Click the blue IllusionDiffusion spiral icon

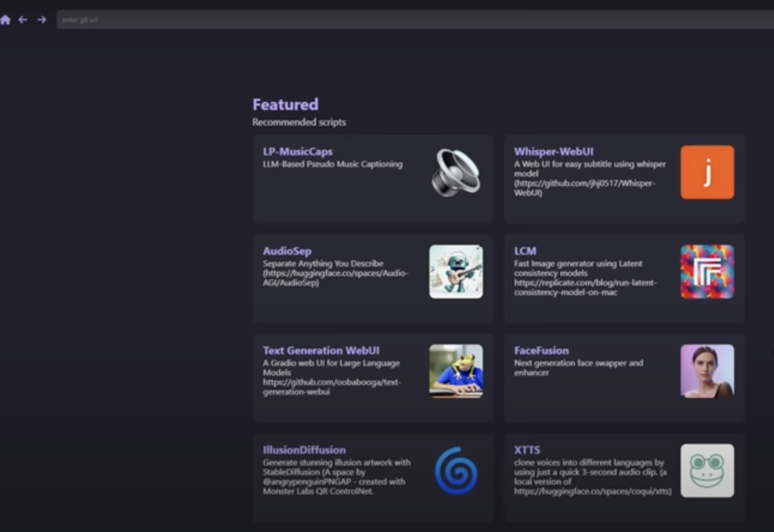click(456, 471)
